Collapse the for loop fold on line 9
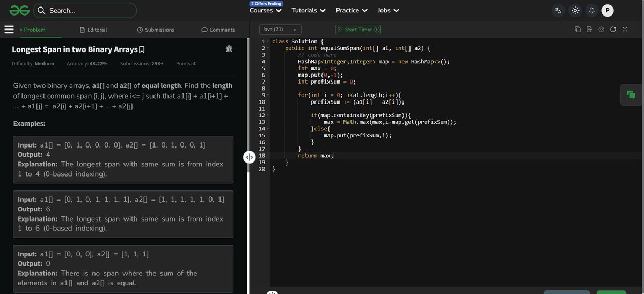The width and height of the screenshot is (644, 294). click(268, 95)
